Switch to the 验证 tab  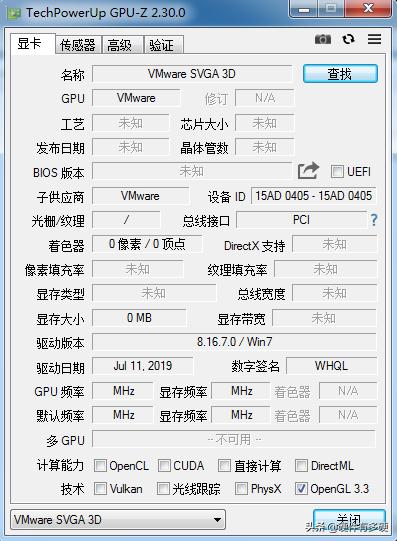pos(163,45)
